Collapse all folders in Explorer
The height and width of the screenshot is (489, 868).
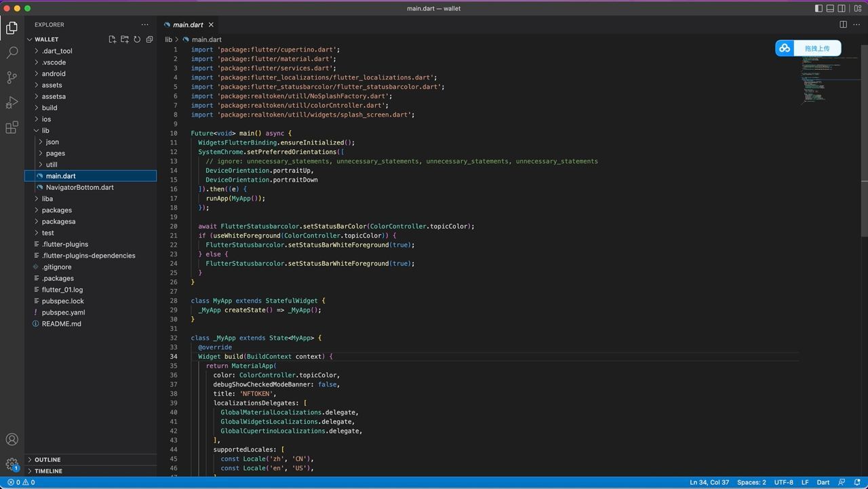point(149,39)
